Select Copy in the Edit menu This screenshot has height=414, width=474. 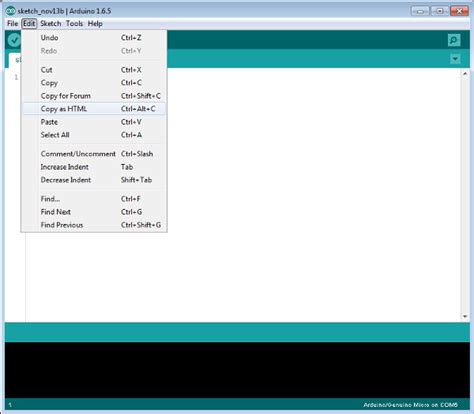[94, 83]
